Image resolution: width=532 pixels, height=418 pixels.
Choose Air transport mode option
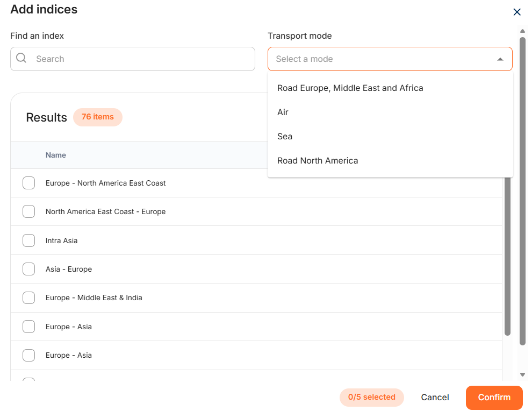(x=283, y=112)
